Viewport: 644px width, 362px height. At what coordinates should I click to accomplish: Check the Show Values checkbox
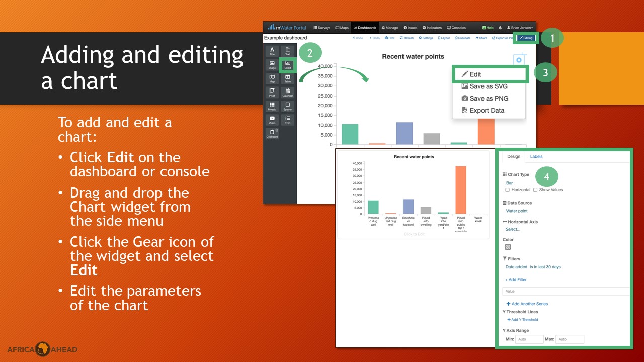[535, 190]
